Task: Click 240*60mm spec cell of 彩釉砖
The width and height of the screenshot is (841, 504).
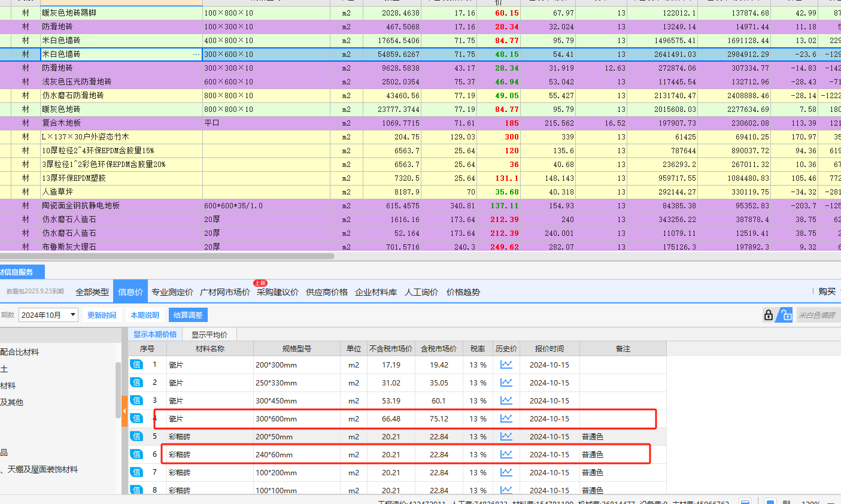Action: pos(297,454)
